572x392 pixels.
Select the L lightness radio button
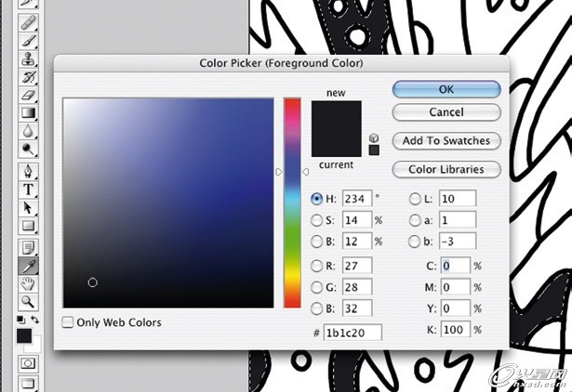click(415, 198)
